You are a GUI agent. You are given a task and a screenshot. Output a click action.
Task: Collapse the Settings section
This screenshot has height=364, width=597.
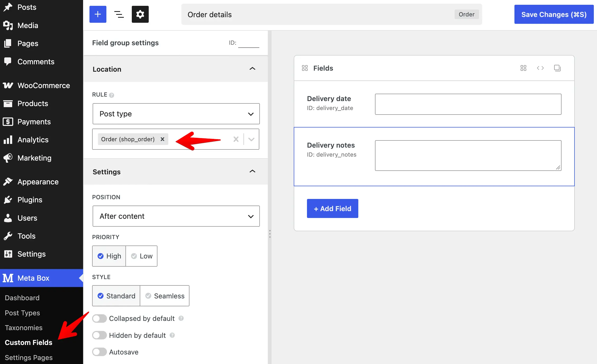252,171
